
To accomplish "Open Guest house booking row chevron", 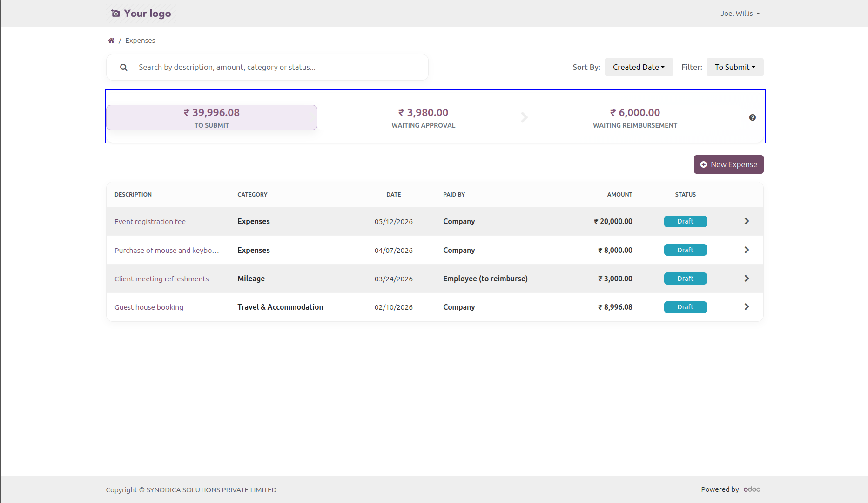I will (x=747, y=307).
